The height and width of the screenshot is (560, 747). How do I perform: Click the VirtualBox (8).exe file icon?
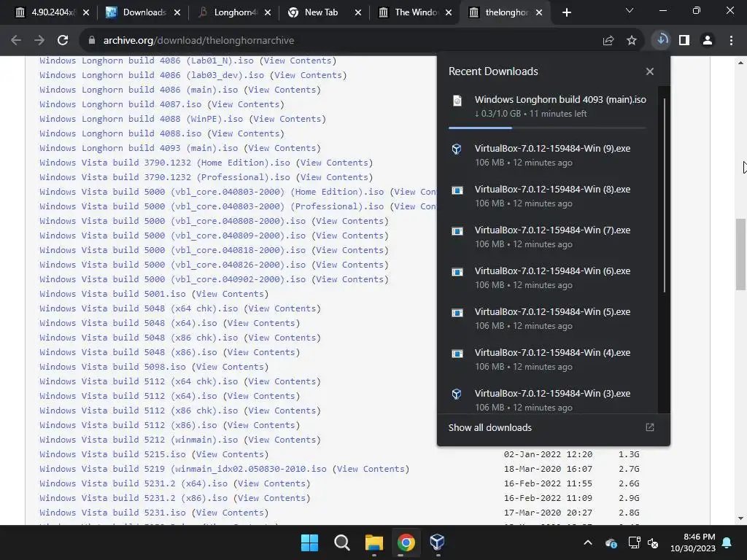tap(457, 190)
